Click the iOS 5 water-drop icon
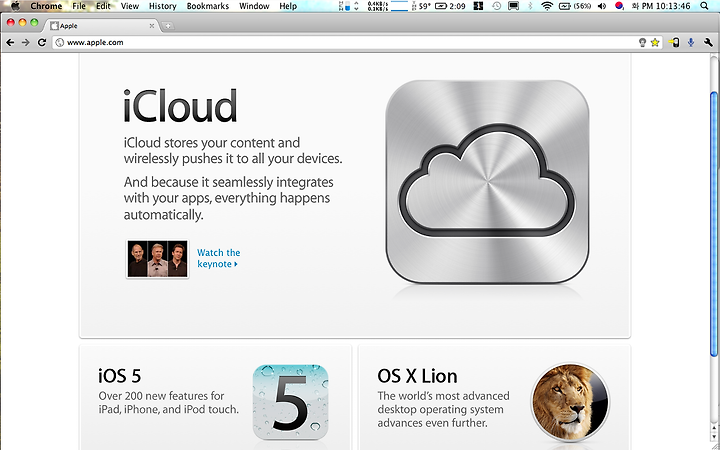720x450 pixels. point(290,401)
